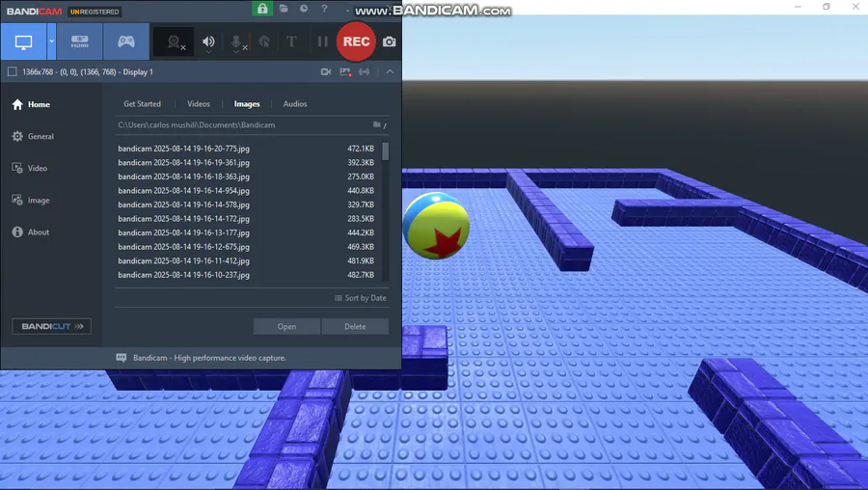Toggle the microphone icon

coord(236,41)
